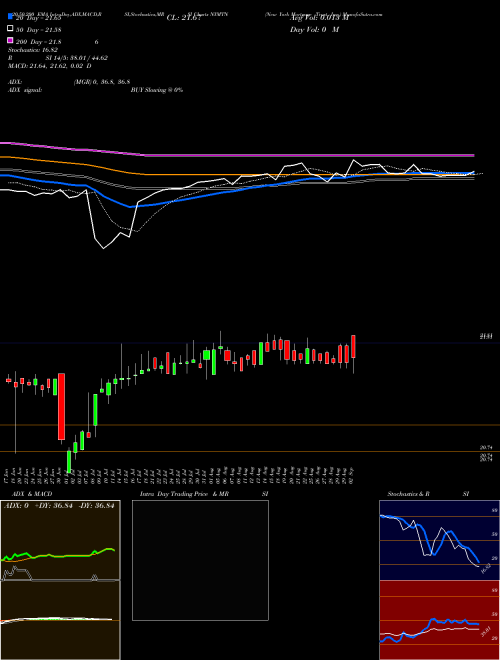Click the '16.82' value in the Stochastics panel
The image size is (500, 660).
pos(486,569)
